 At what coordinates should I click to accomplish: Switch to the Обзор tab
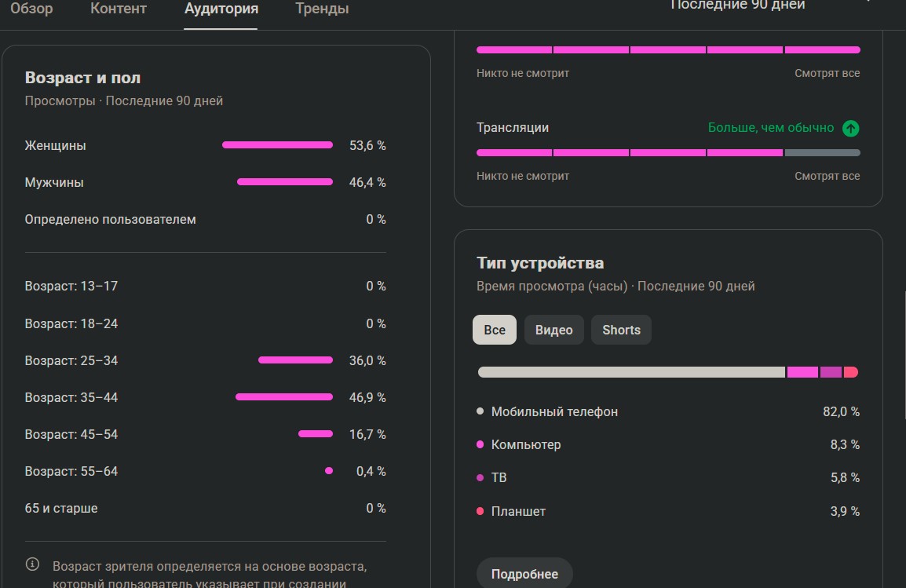point(31,9)
